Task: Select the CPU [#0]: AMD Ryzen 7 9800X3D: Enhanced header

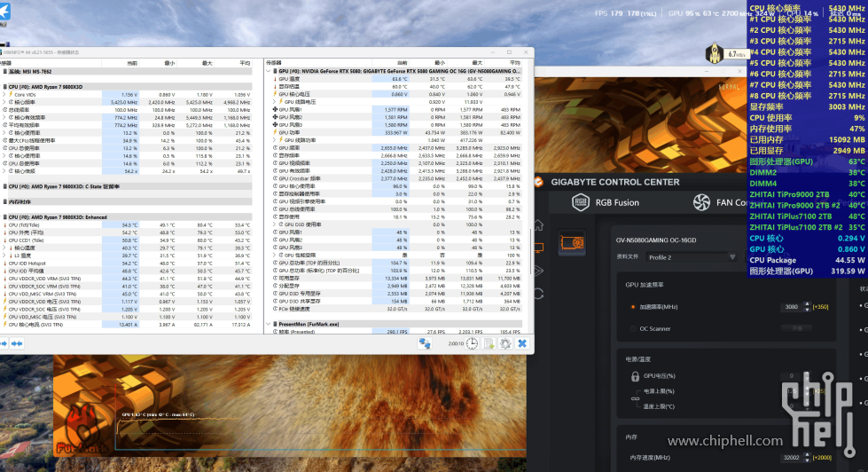Action: click(127, 217)
